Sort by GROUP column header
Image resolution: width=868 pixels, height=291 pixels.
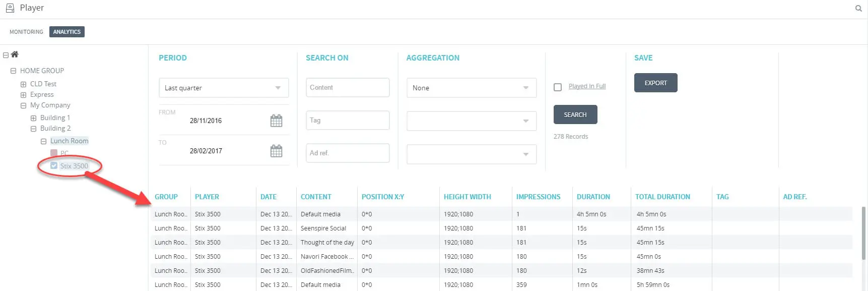166,197
